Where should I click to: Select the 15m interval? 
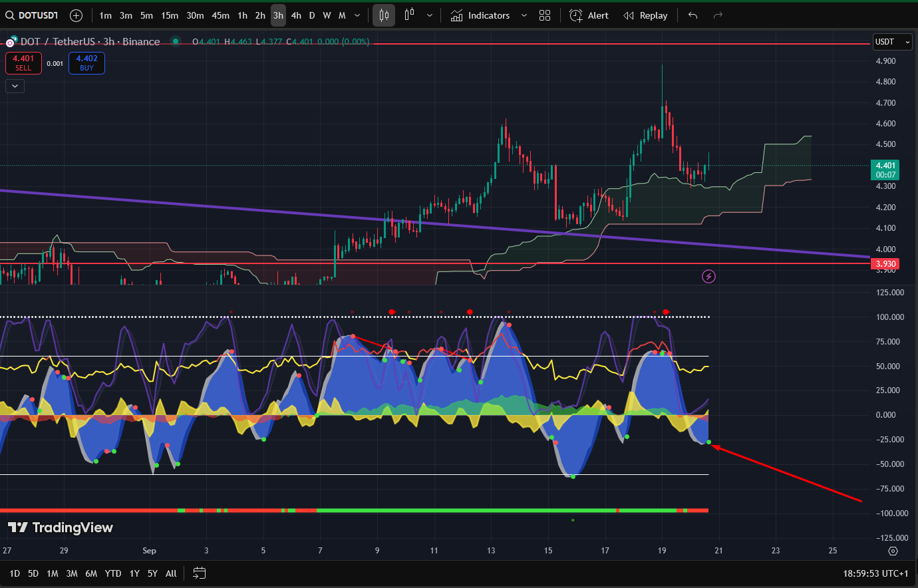click(170, 15)
